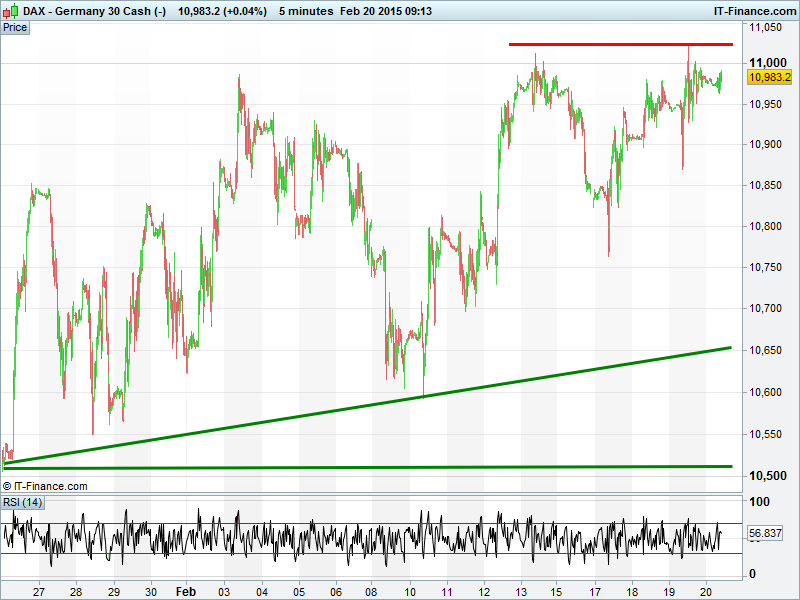Click the 10,650 price axis label
Image resolution: width=800 pixels, height=600 pixels.
click(x=767, y=350)
